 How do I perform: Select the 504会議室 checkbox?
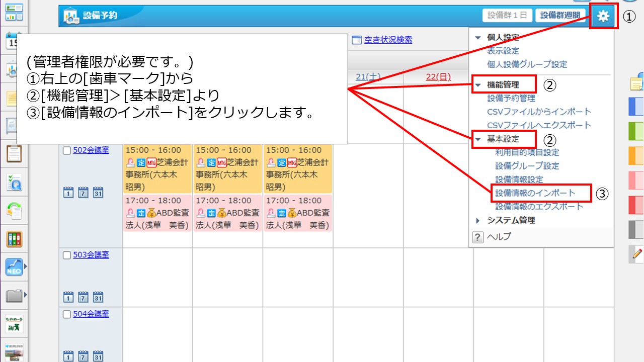[x=67, y=314]
